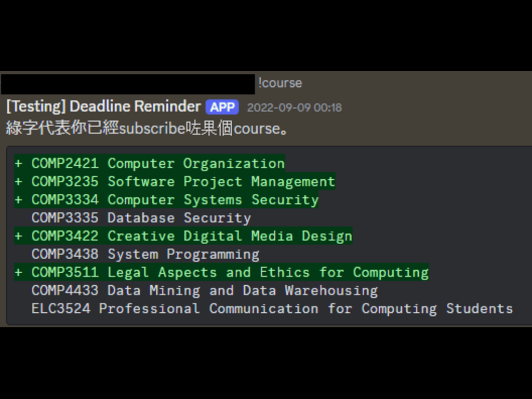Select the COMP3438 System Programming line

[145, 254]
